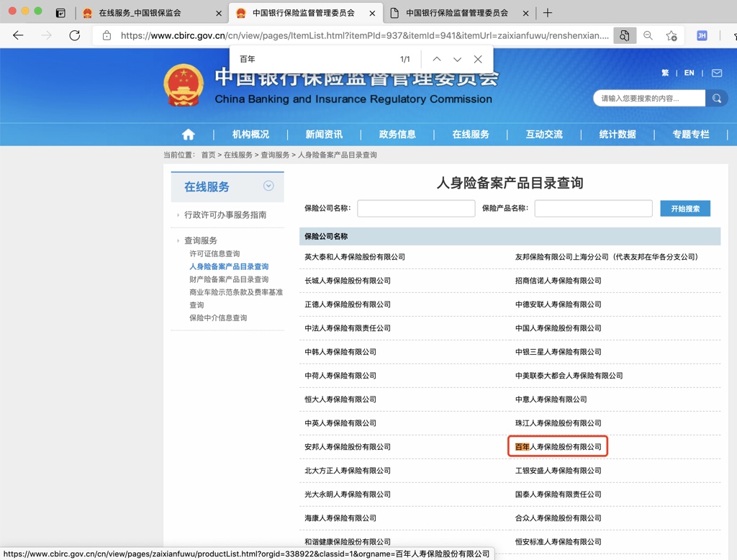
Task: Collapse the 在线服务 sidebar with the chevron icon
Action: [x=268, y=186]
